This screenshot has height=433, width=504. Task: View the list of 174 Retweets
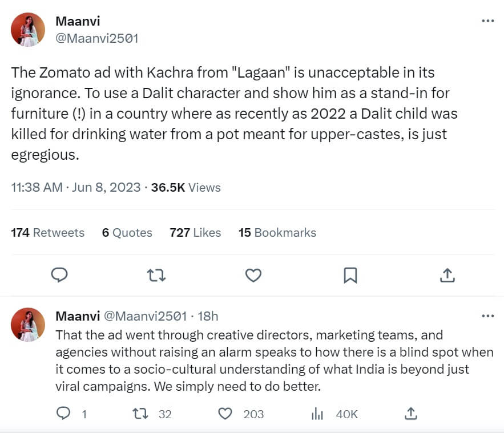[47, 233]
